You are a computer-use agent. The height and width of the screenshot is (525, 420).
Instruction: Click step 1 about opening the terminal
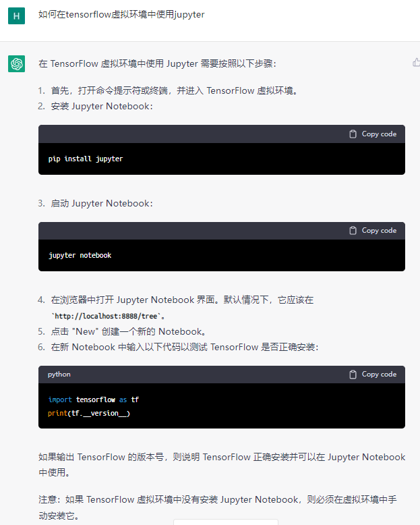click(x=168, y=90)
